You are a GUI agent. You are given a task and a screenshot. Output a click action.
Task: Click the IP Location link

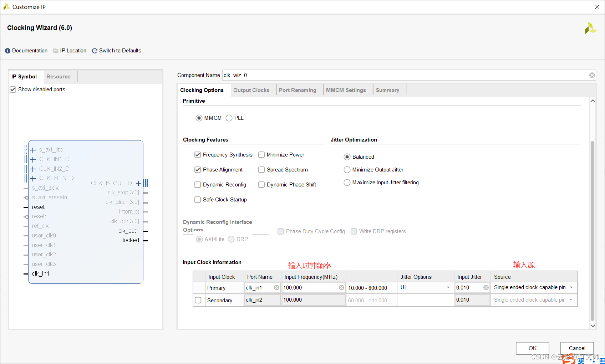pyautogui.click(x=73, y=51)
